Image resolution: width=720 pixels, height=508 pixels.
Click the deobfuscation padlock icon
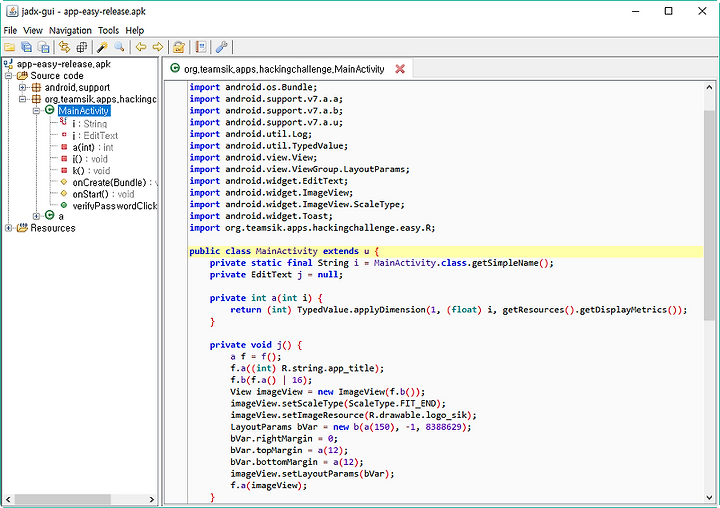coord(179,47)
